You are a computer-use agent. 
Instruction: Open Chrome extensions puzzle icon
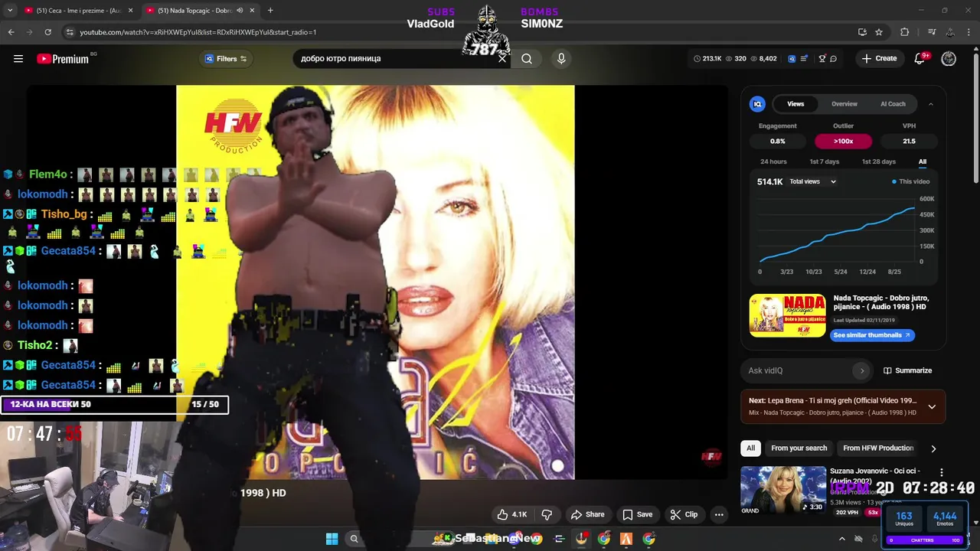pyautogui.click(x=904, y=32)
